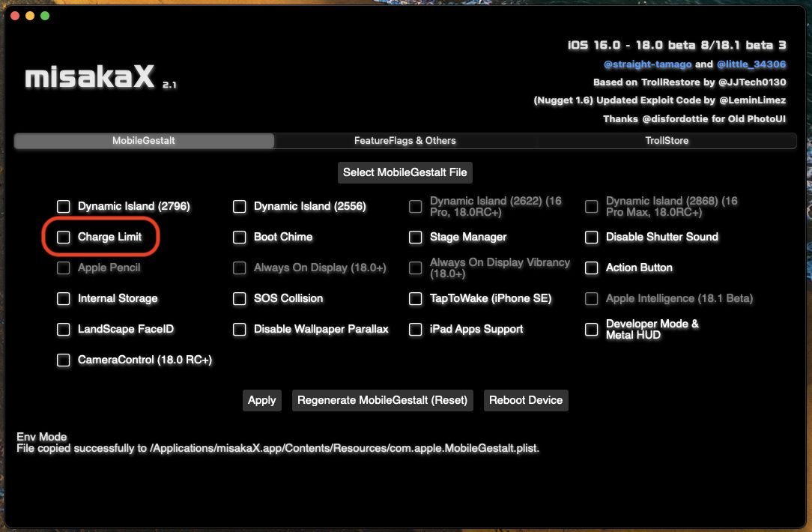Tick Dynamic Island (2622) 16 Pro checkbox
Image resolution: width=812 pixels, height=532 pixels.
point(415,206)
